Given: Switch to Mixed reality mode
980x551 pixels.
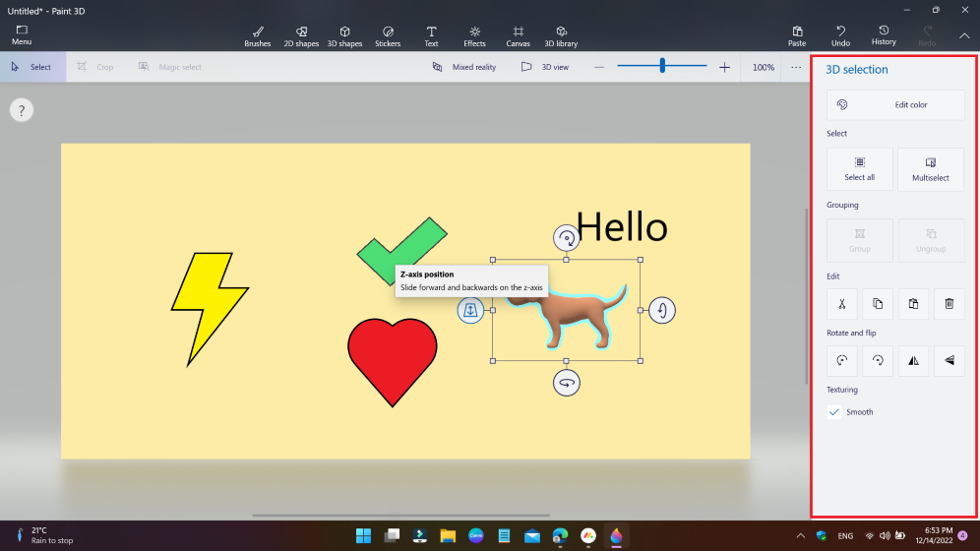Looking at the screenshot, I should click(x=464, y=67).
